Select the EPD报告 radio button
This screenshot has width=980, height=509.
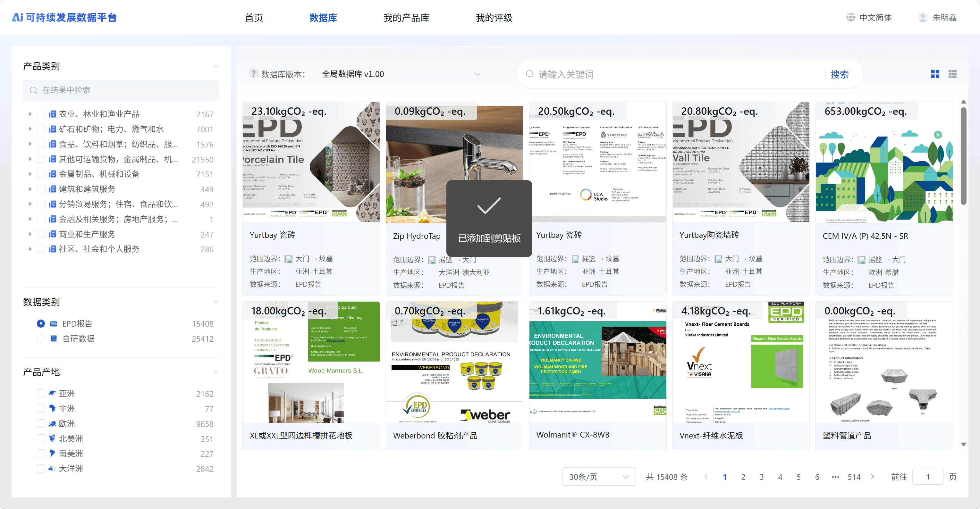[x=41, y=323]
